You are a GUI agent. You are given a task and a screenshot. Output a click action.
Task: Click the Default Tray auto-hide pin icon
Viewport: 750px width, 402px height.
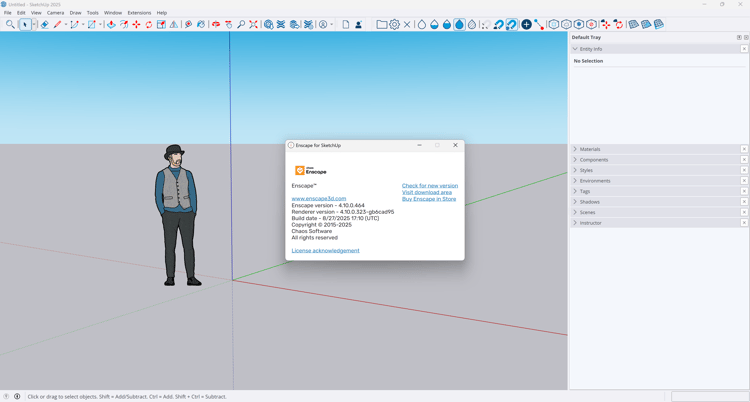(739, 37)
